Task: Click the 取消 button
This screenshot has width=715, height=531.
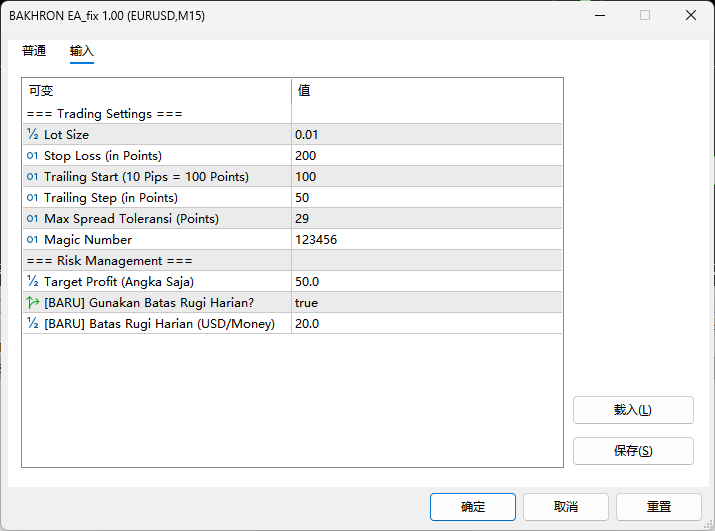Action: (x=565, y=507)
